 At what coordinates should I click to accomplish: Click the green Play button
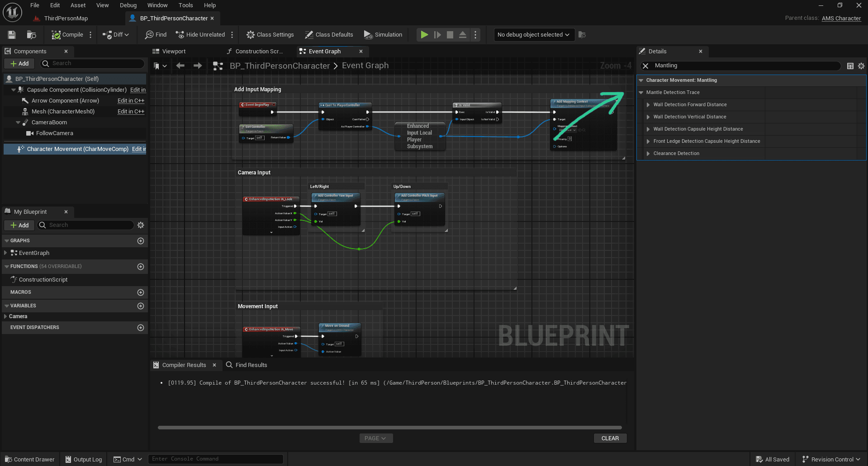point(424,35)
